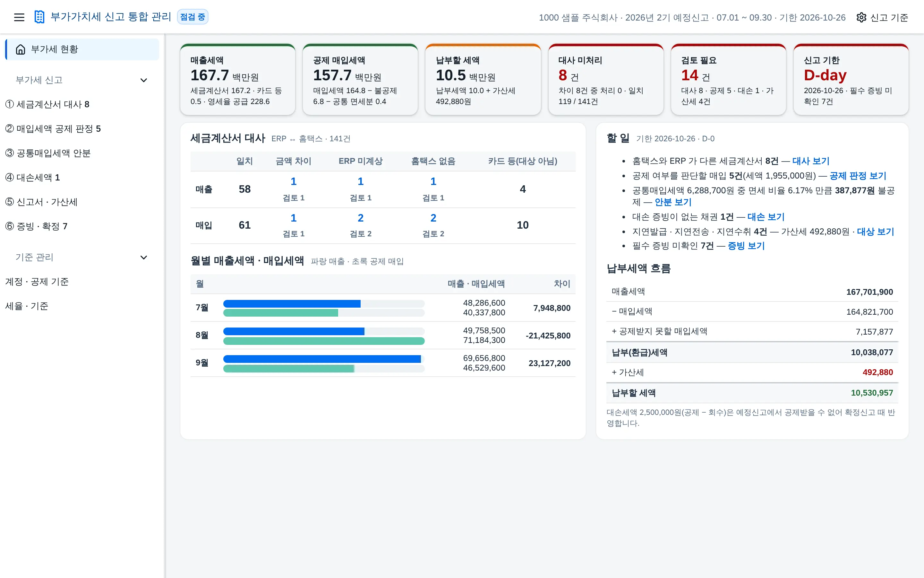Click the 9월 blue 매출 bar
Screen dimensions: 924x578
[322, 359]
